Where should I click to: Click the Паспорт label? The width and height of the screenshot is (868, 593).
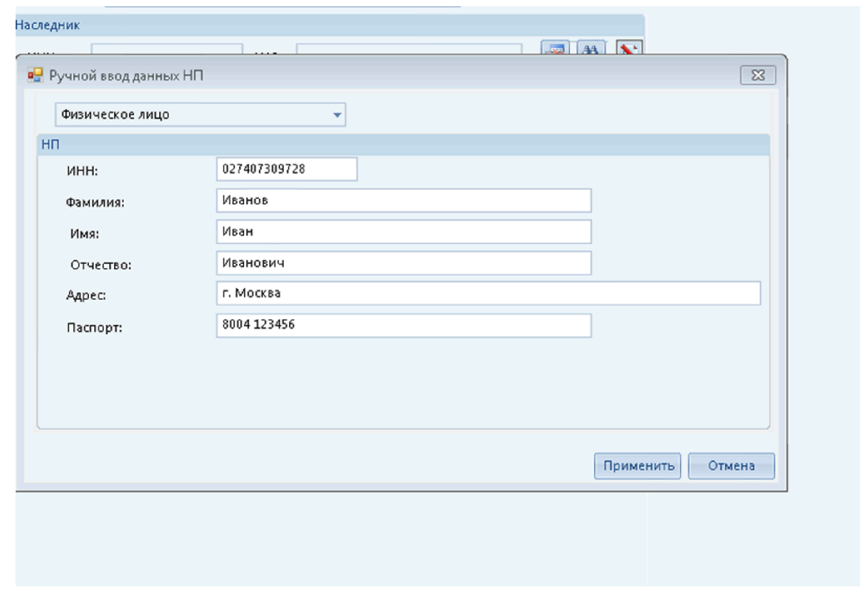coord(94,328)
